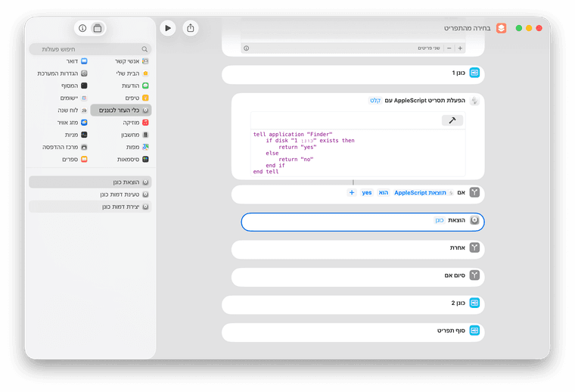Viewport: 575px width, 392px height.
Task: Click the חיפוש פעולות search field
Action: tap(90, 49)
